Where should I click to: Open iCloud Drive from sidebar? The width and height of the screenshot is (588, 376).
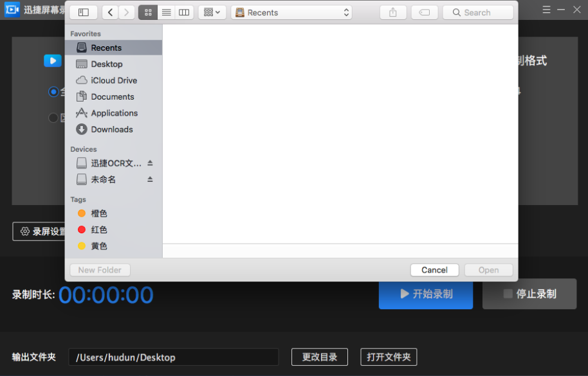coord(113,80)
